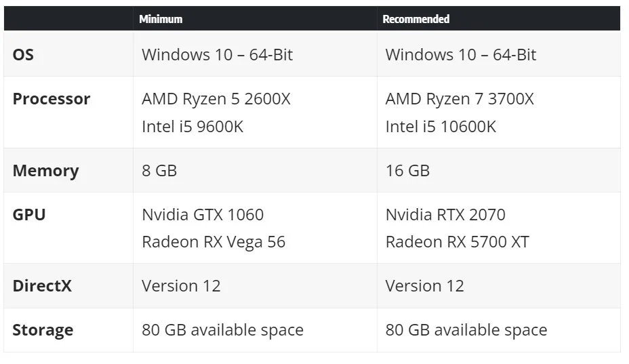The image size is (629, 364).
Task: Select the GPU row label
Action: [29, 214]
